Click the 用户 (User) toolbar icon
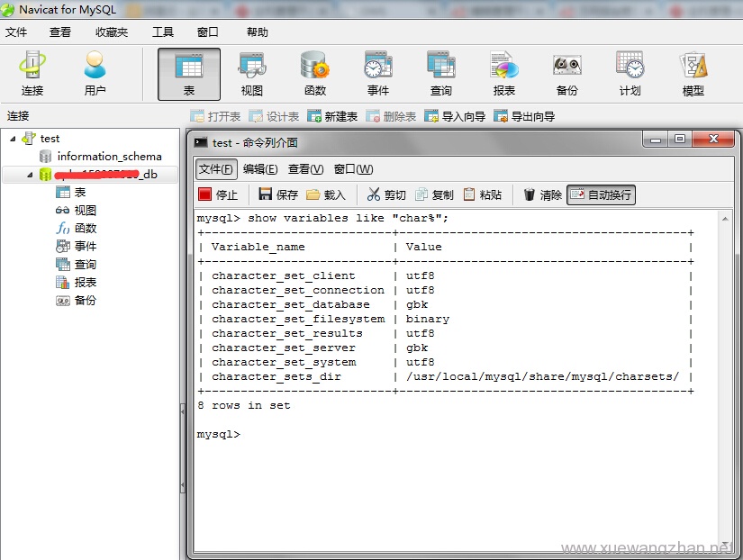 (x=95, y=74)
